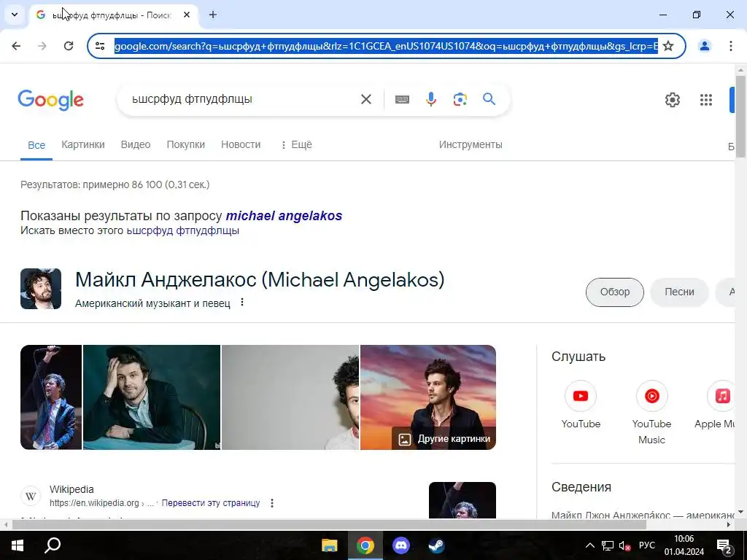Submit search with magnifier icon
Image resolution: width=747 pixels, height=560 pixels.
click(489, 99)
